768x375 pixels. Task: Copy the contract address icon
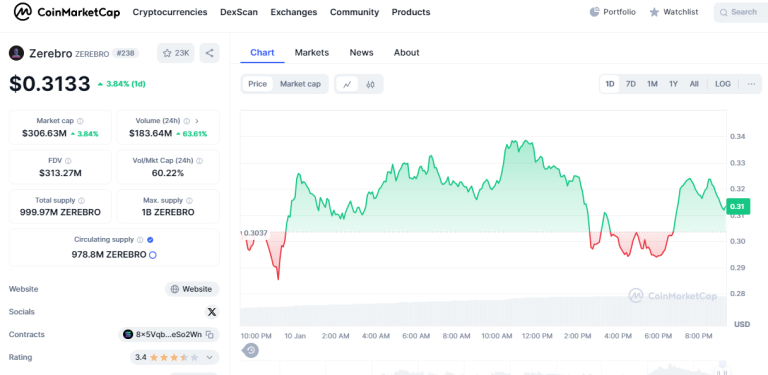pyautogui.click(x=210, y=335)
